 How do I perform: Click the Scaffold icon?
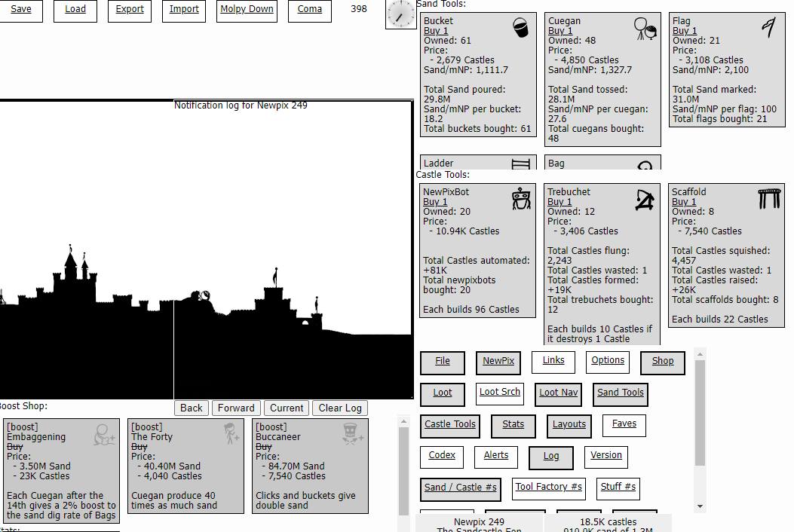tap(769, 198)
